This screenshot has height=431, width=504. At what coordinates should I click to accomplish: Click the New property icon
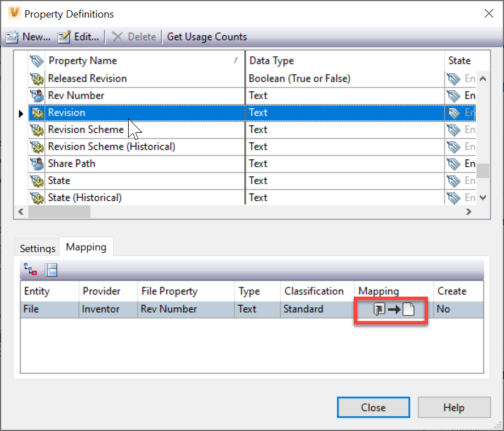[x=12, y=36]
